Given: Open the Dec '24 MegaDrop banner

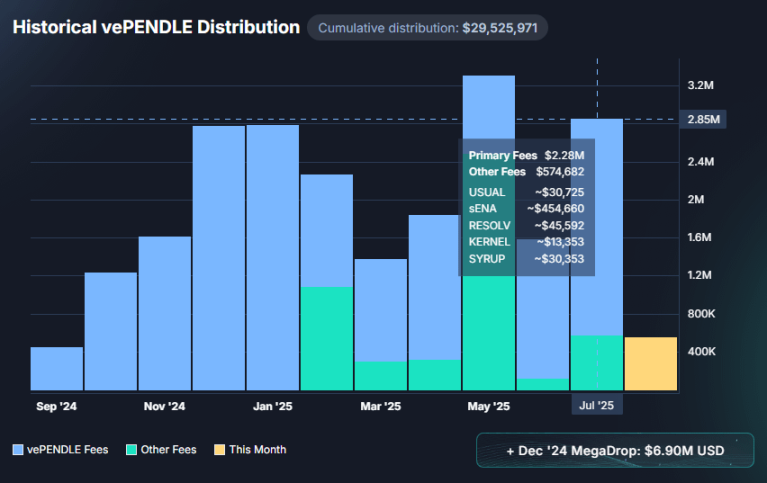Looking at the screenshot, I should tap(615, 451).
